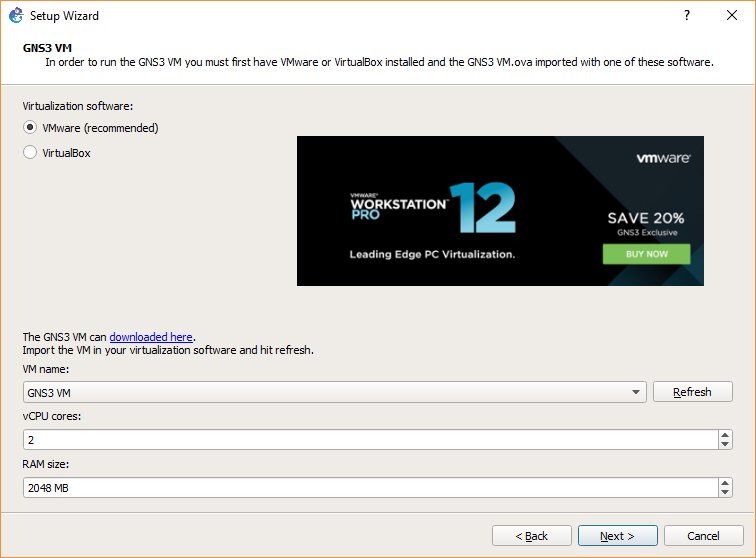The image size is (756, 558).
Task: Click the help question mark icon
Action: (687, 15)
